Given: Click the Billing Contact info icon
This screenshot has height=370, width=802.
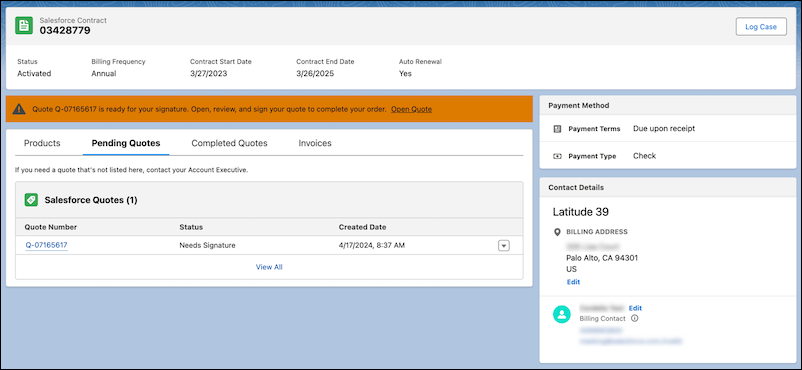Looking at the screenshot, I should pyautogui.click(x=635, y=318).
